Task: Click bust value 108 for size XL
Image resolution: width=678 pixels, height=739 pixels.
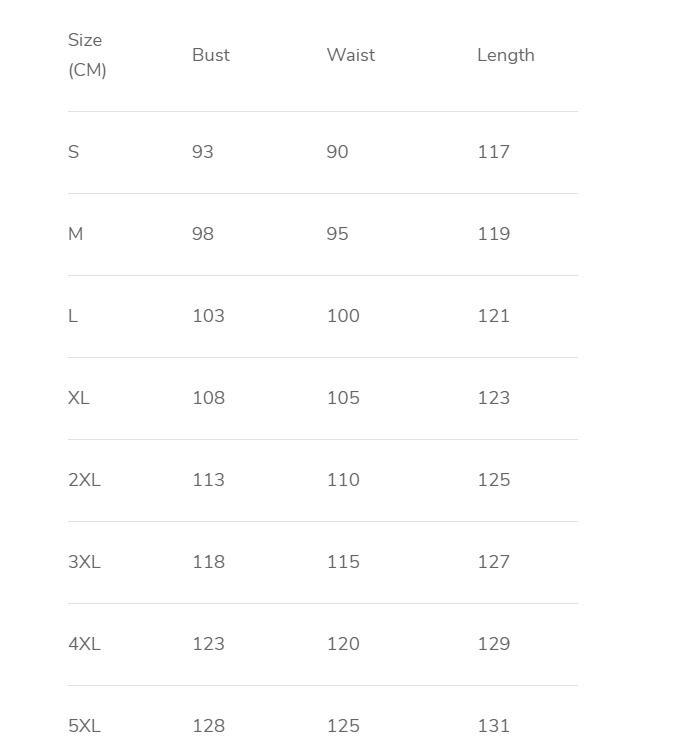Action: point(209,398)
